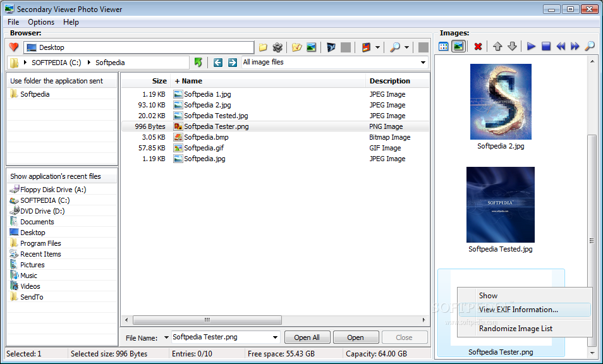Move image up with gray up arrow
The image size is (603, 364).
tap(497, 47)
